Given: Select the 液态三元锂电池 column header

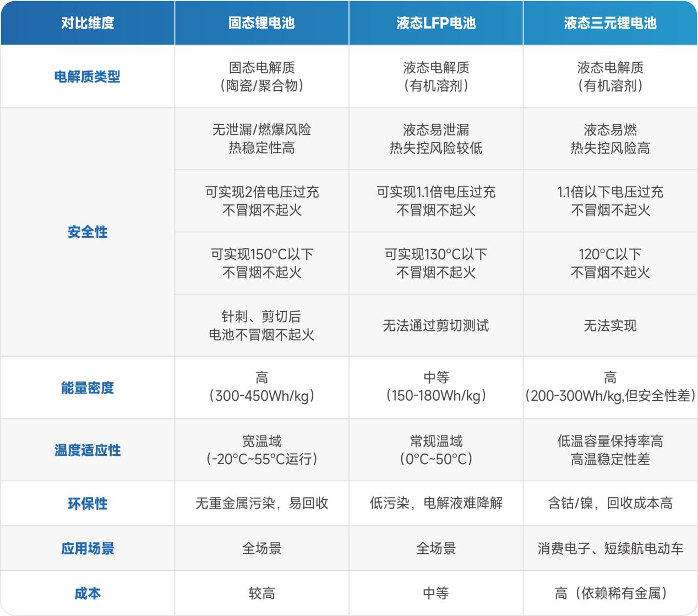Looking at the screenshot, I should [x=610, y=23].
